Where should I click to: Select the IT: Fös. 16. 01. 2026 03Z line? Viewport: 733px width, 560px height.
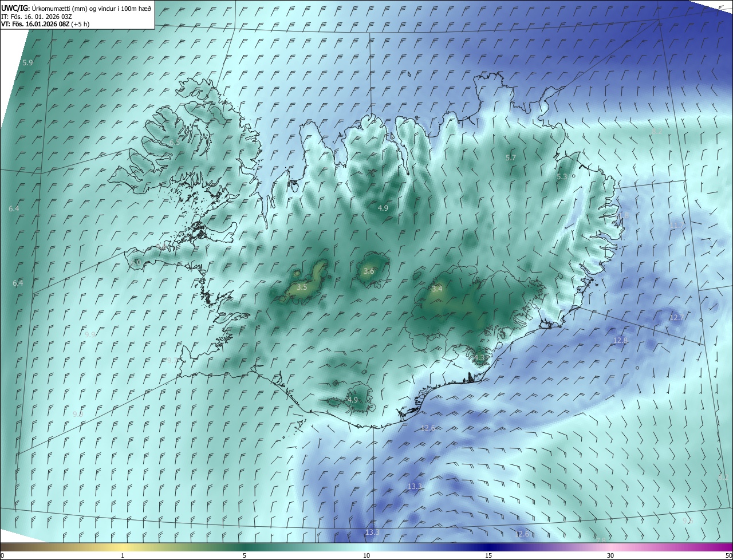coord(36,17)
